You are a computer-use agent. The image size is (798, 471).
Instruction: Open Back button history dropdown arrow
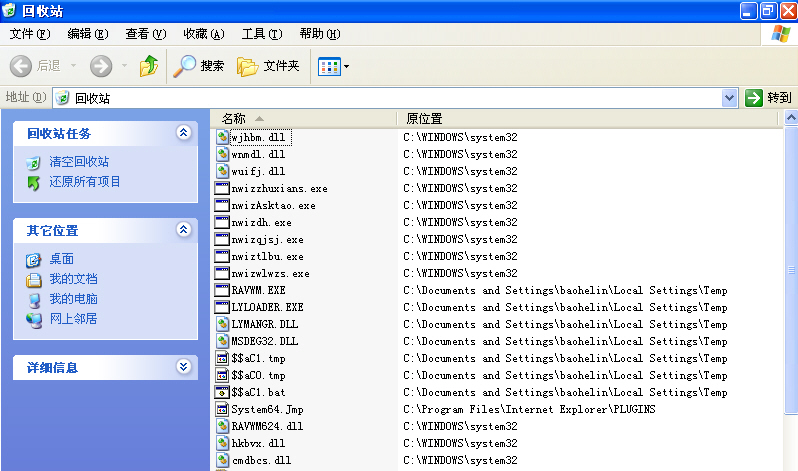(73, 65)
